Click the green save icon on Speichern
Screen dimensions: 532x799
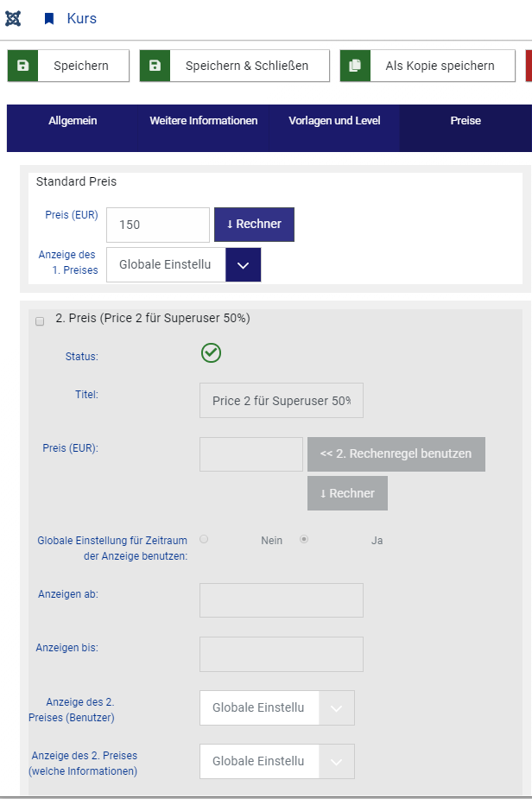pos(23,66)
